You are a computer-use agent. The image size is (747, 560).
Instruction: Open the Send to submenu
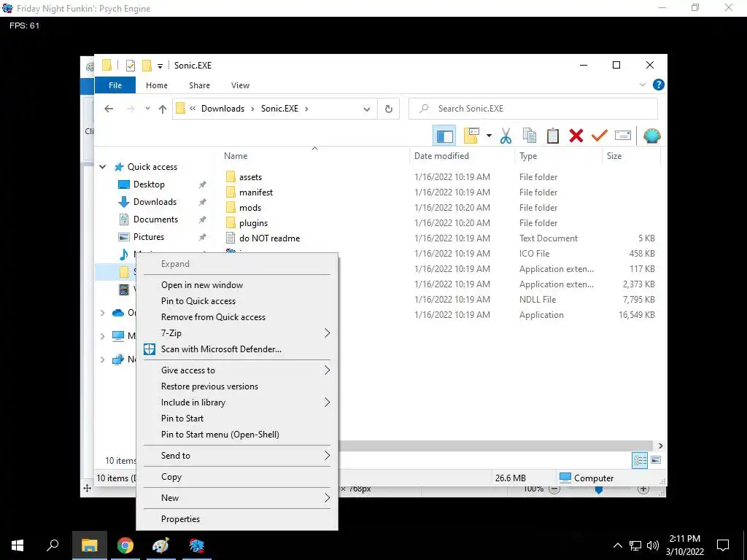point(237,456)
